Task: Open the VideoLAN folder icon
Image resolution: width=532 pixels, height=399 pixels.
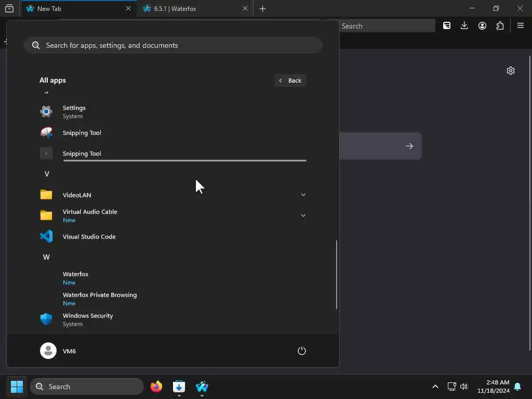Action: 46,195
